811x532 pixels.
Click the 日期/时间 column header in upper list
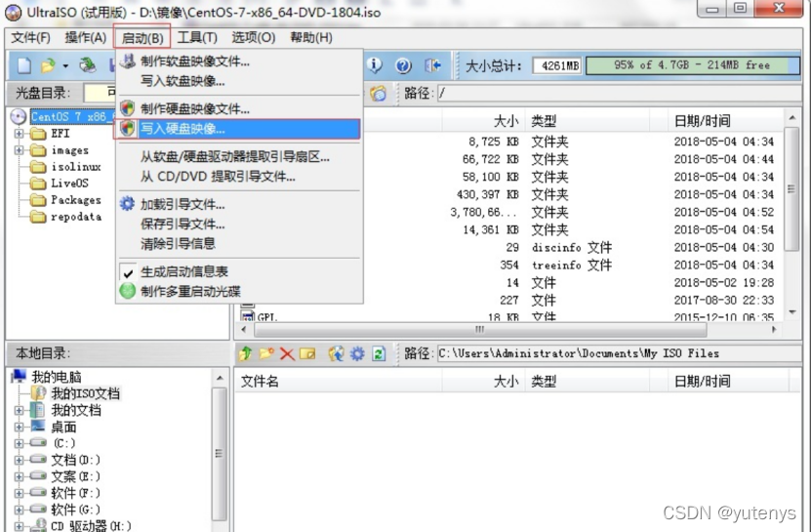coord(726,121)
